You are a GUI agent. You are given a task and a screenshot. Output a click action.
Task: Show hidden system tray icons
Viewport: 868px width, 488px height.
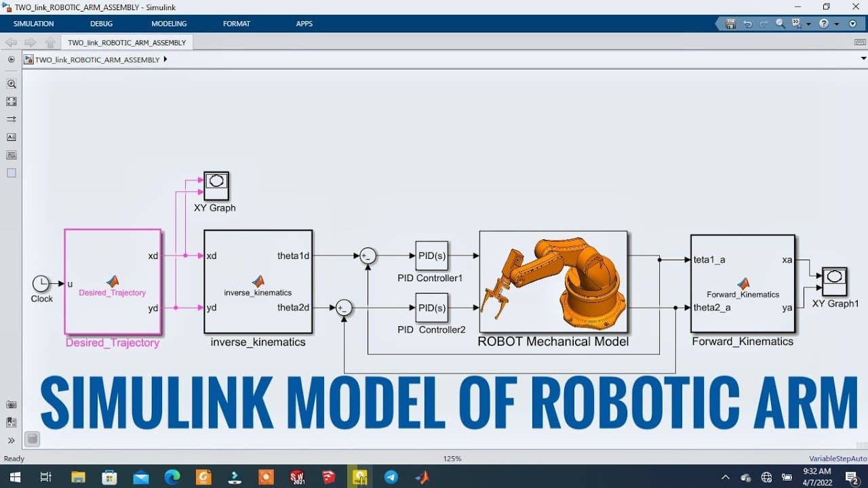click(726, 477)
